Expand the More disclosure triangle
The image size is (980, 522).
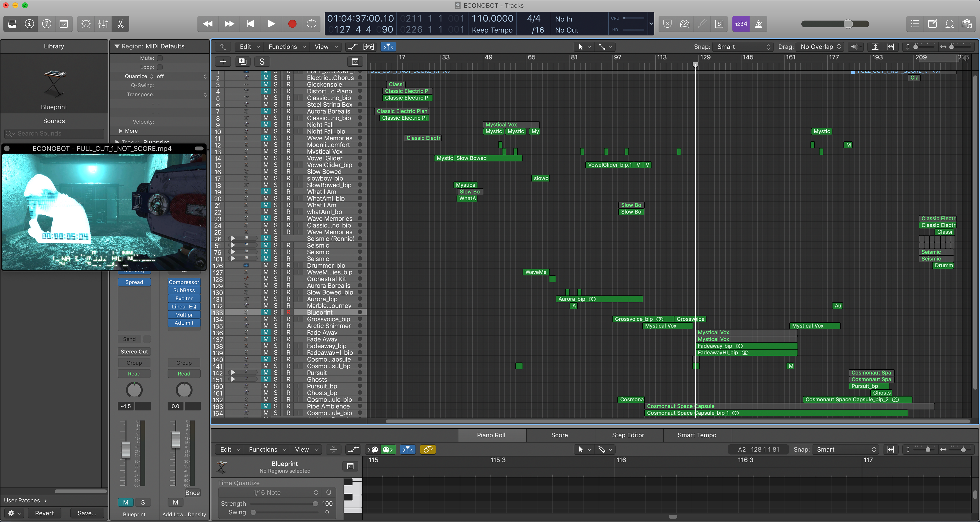[x=121, y=131]
